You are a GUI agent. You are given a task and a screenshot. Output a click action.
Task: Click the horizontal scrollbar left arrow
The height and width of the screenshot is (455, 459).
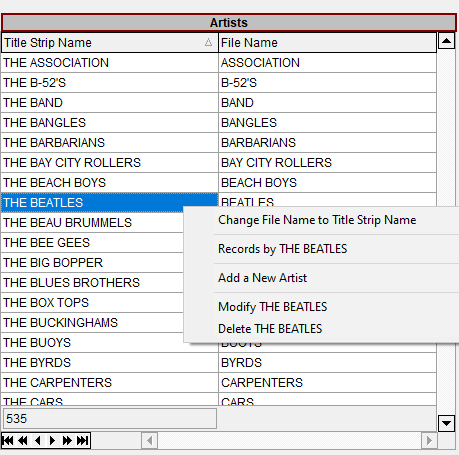point(150,441)
